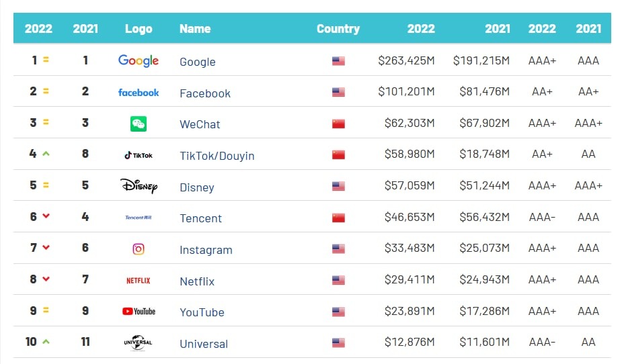Sort by the Country column header

tap(338, 29)
